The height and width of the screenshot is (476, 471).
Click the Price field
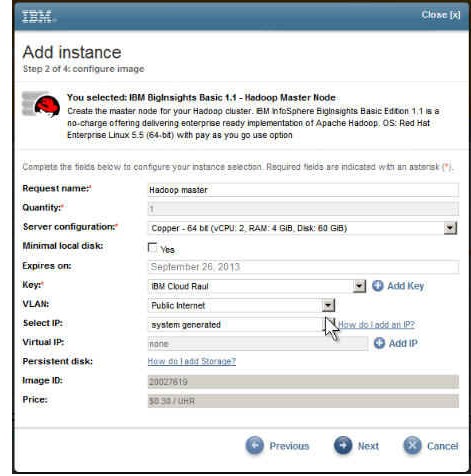[x=303, y=401]
